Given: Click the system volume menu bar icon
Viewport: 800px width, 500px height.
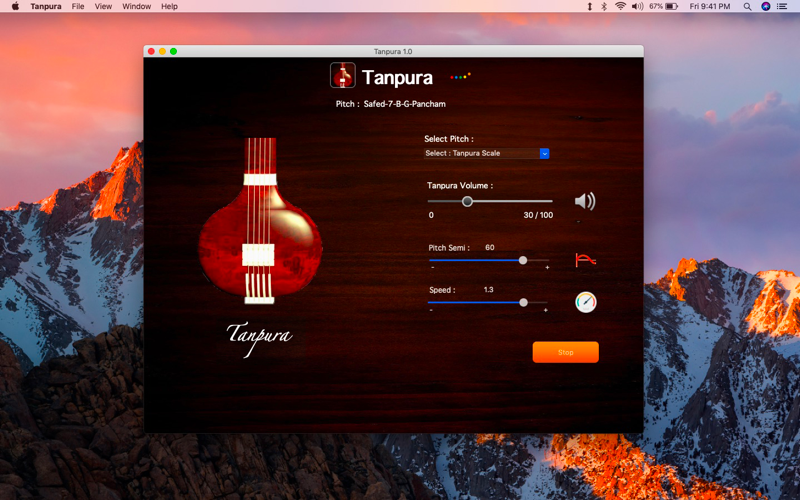Looking at the screenshot, I should [x=637, y=6].
